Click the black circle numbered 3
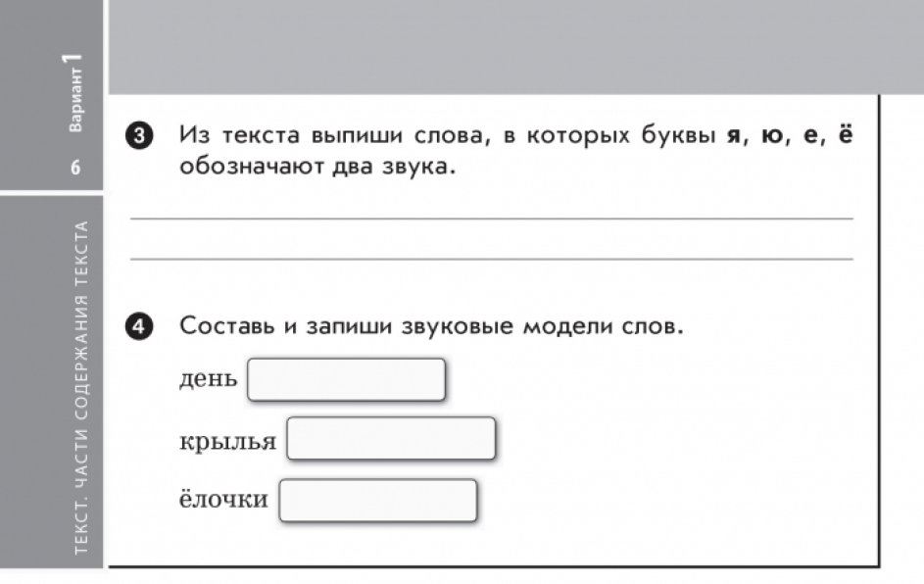Viewport: 924px width, 584px height. (x=139, y=136)
